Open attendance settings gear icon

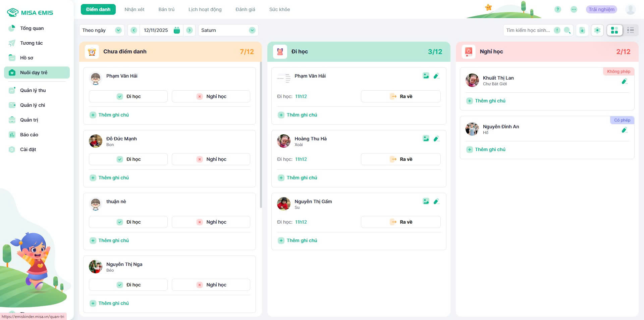(597, 30)
